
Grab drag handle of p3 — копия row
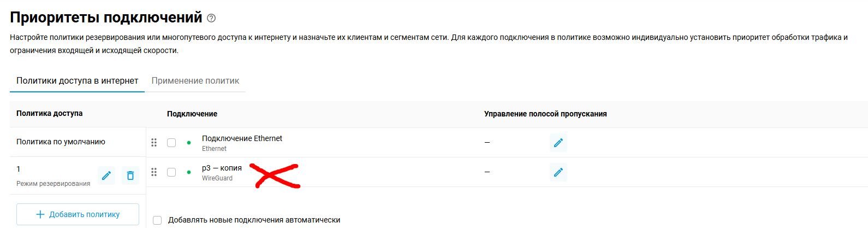tap(154, 172)
